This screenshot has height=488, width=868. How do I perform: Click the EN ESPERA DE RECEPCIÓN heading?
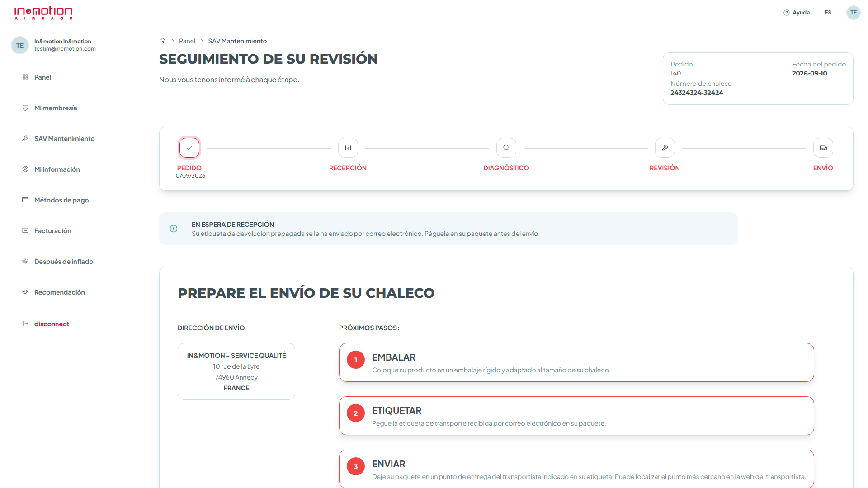click(x=233, y=225)
